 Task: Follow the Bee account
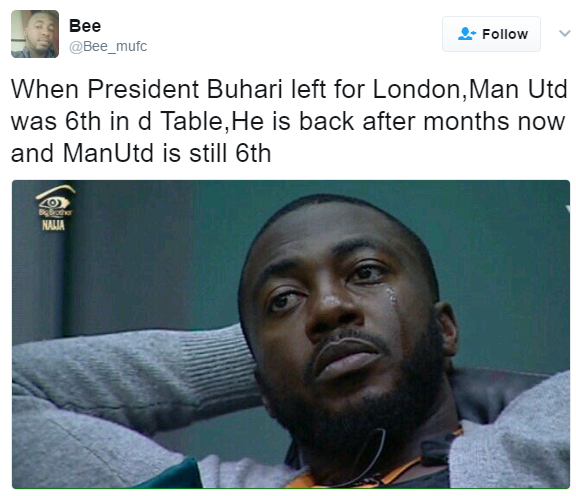(x=491, y=34)
